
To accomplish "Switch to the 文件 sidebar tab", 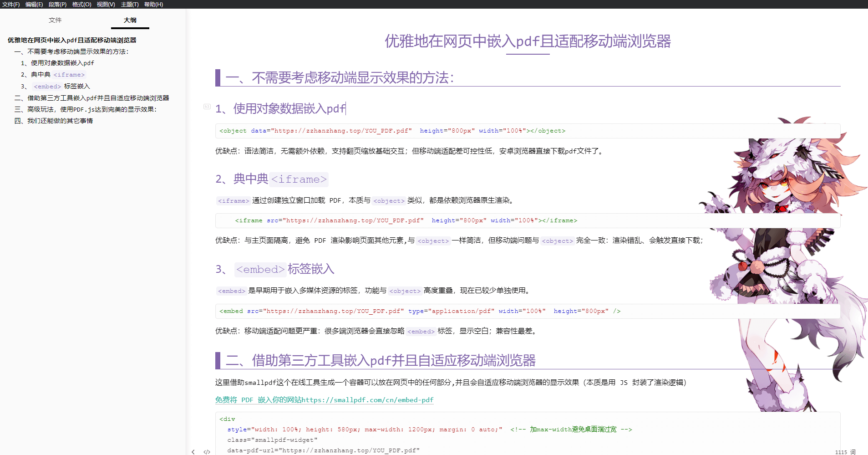I will (55, 20).
